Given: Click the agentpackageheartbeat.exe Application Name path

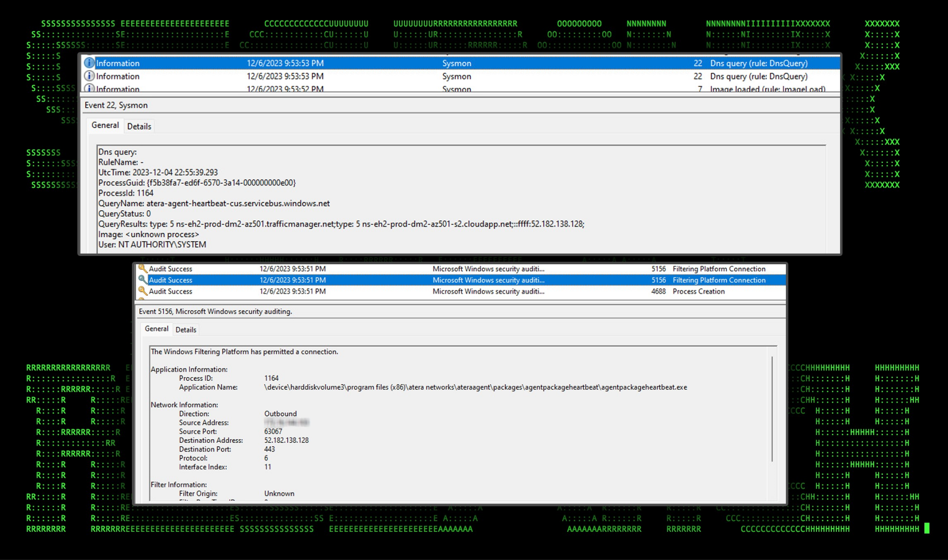Looking at the screenshot, I should [475, 387].
